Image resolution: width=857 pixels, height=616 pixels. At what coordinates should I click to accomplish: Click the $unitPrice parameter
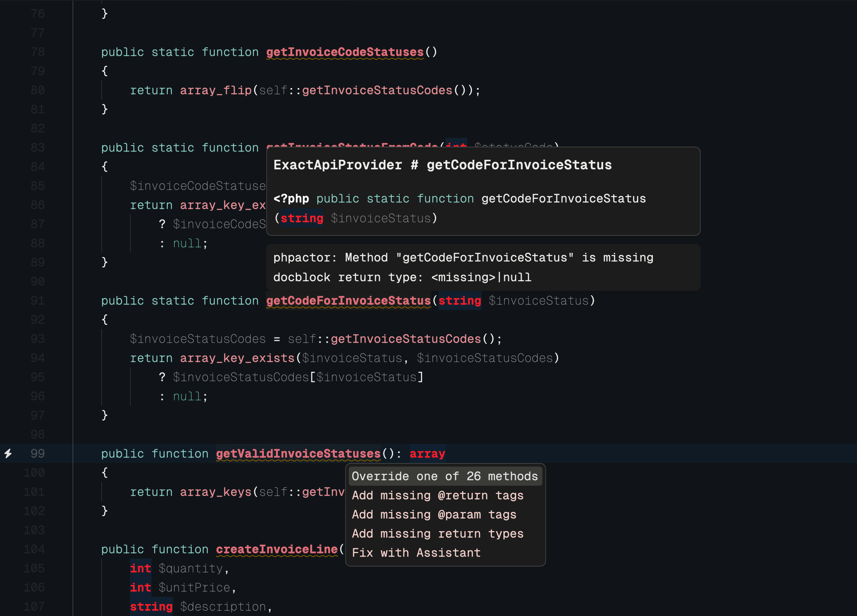coord(194,588)
